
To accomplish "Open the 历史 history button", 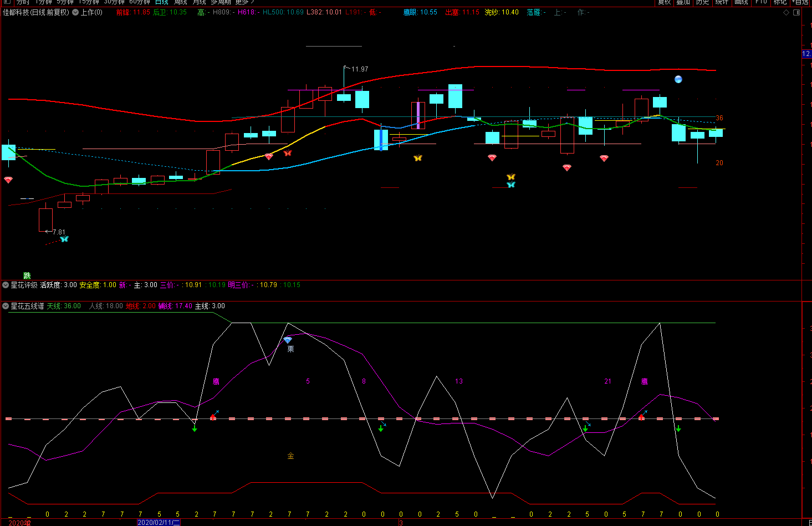I will 702,2.
